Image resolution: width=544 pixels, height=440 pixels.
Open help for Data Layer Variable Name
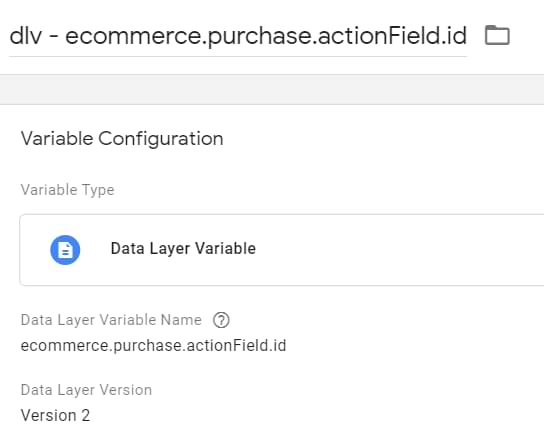pyautogui.click(x=221, y=320)
